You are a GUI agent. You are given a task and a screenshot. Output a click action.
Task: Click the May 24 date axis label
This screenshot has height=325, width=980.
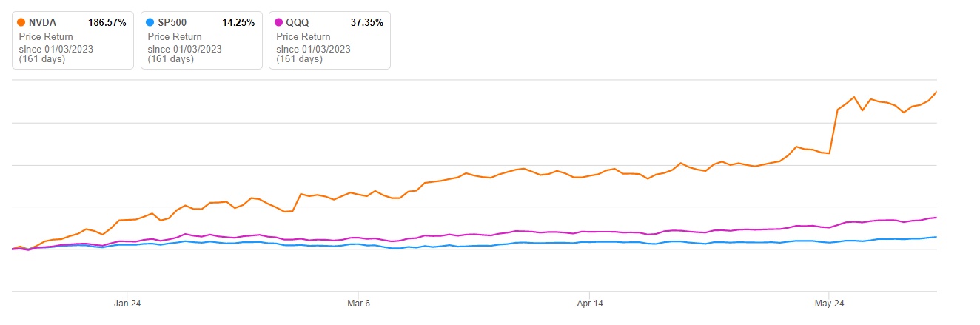pos(829,303)
